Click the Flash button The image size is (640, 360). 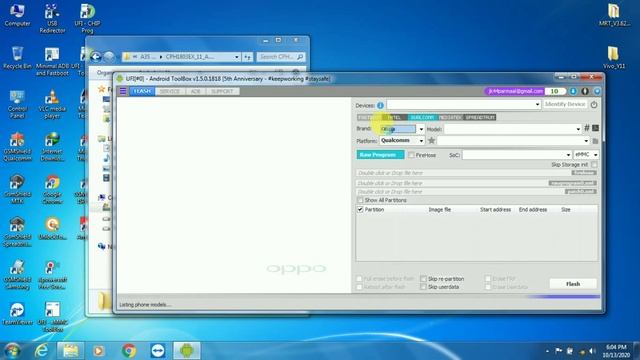click(573, 284)
